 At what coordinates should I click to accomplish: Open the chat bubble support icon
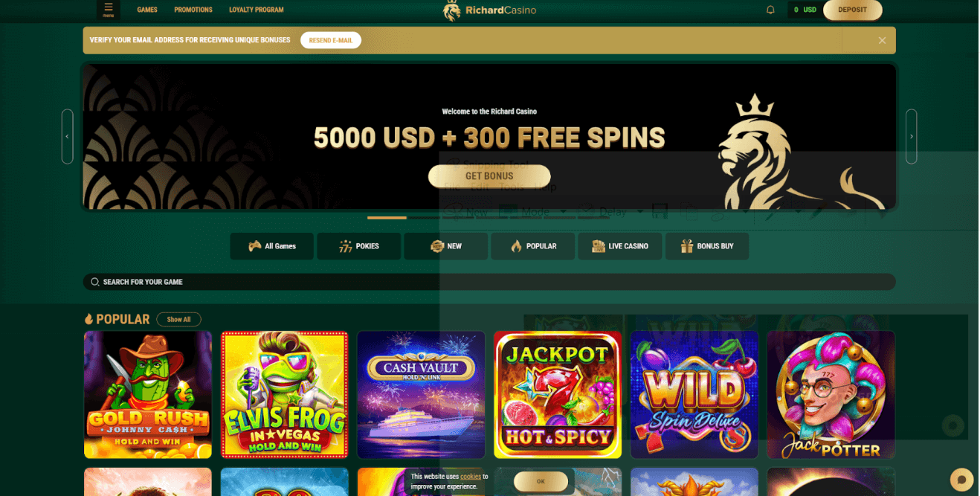click(x=961, y=480)
